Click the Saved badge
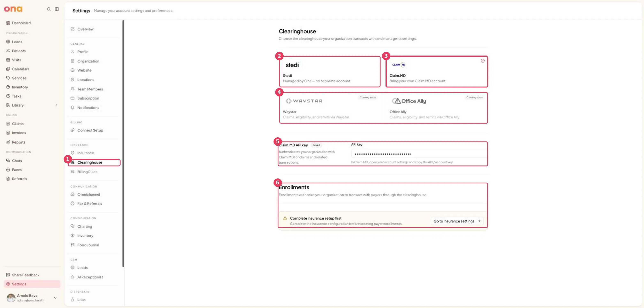This screenshot has width=644, height=308. click(316, 145)
